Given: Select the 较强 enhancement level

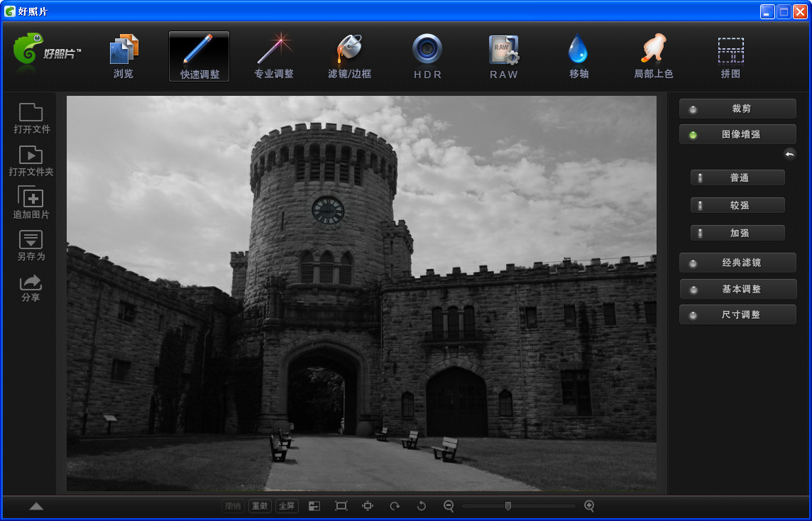Looking at the screenshot, I should pyautogui.click(x=738, y=206).
